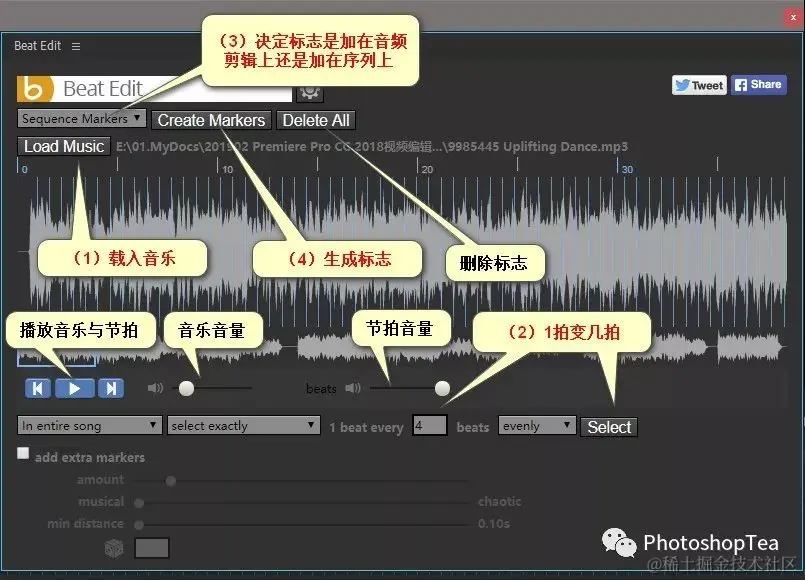Viewport: 805px width, 581px height.
Task: Click the musical–chaotic slider handle
Action: click(139, 503)
